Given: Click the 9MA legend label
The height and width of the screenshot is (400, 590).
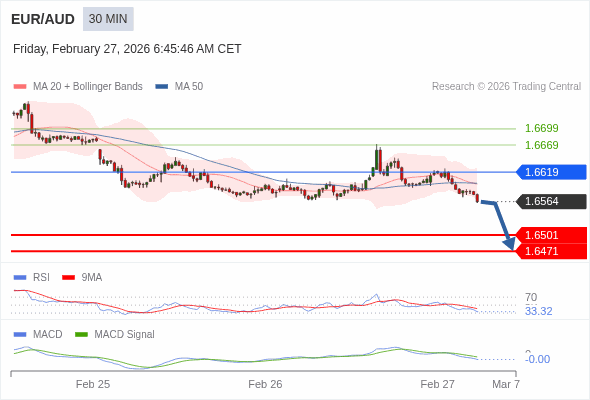Looking at the screenshot, I should point(92,278).
